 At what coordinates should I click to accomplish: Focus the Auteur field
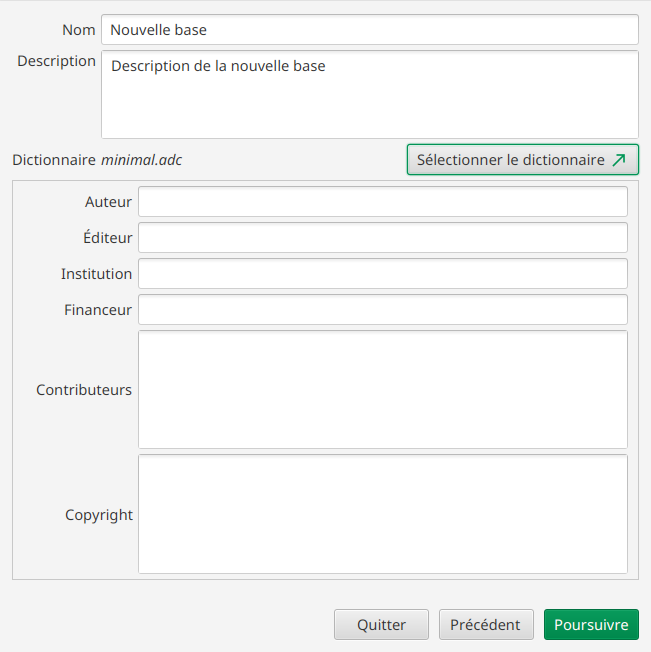pyautogui.click(x=382, y=202)
